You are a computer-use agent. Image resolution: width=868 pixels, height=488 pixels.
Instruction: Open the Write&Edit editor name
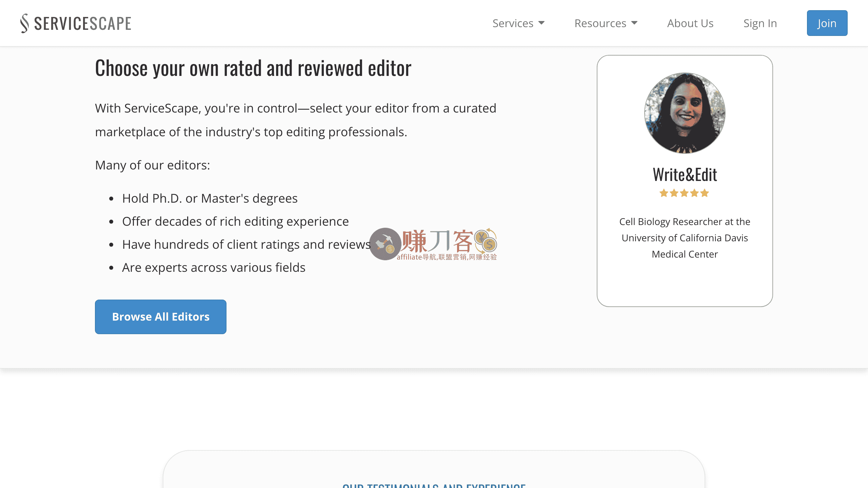coord(685,175)
